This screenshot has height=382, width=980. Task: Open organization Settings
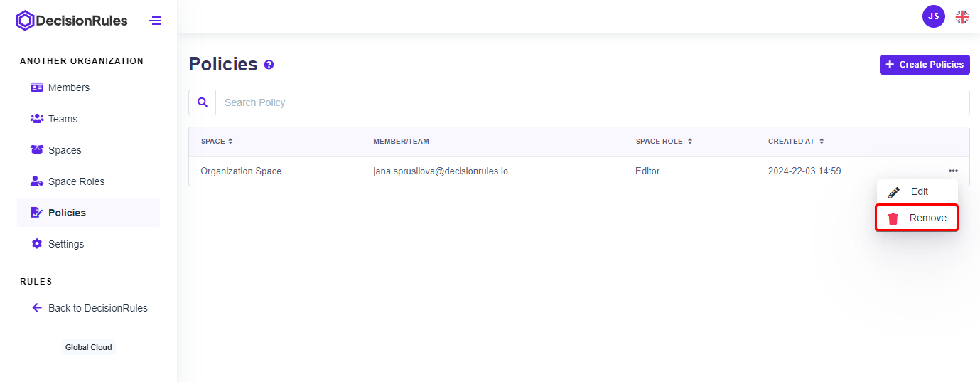[x=66, y=244]
